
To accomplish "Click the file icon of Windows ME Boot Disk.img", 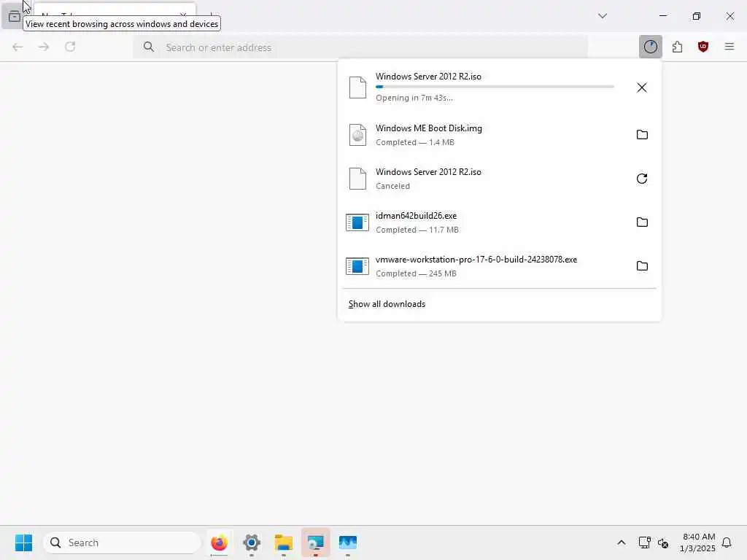I will point(357,135).
